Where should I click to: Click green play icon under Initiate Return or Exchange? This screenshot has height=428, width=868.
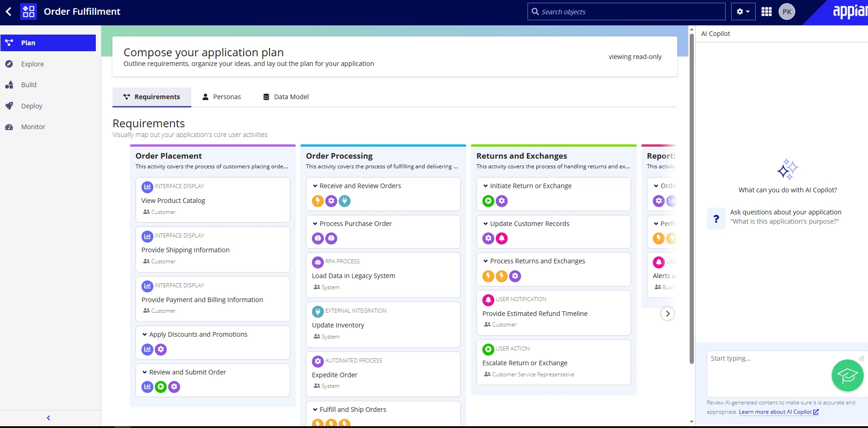(x=488, y=201)
